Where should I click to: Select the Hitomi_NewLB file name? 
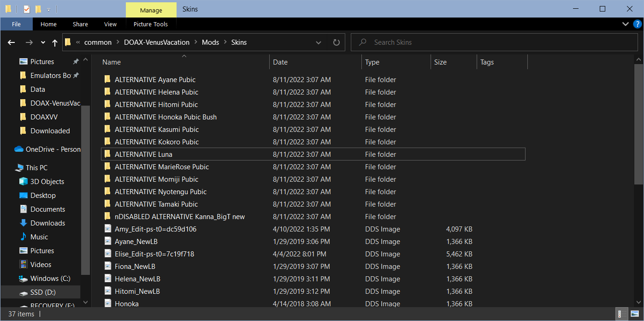pyautogui.click(x=137, y=291)
